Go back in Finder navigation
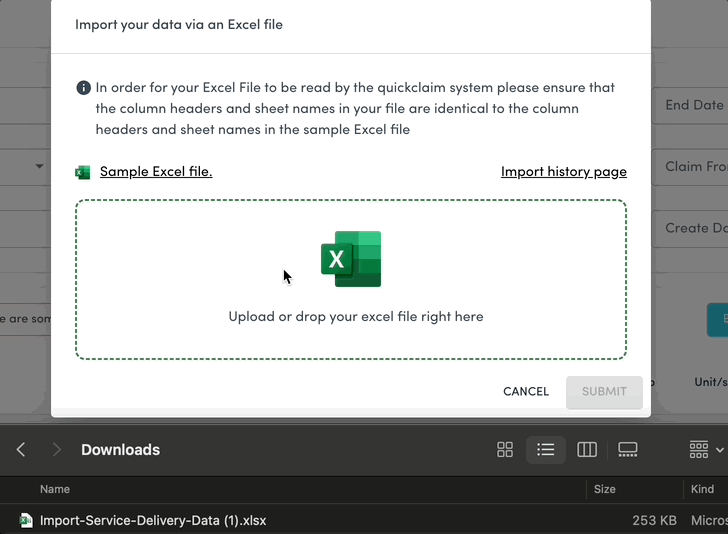This screenshot has width=728, height=534. (21, 450)
